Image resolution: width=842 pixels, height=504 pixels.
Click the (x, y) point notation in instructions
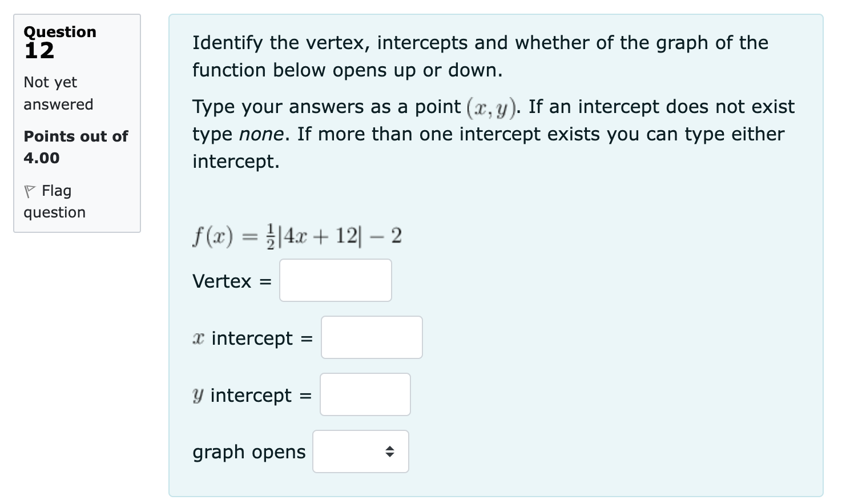tap(490, 107)
